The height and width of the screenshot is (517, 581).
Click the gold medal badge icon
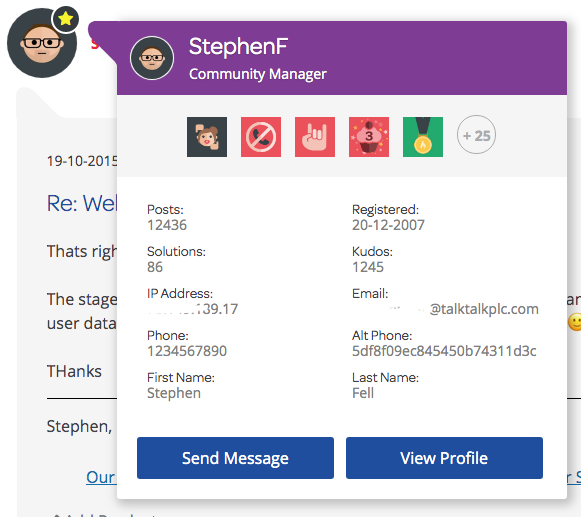[423, 137]
